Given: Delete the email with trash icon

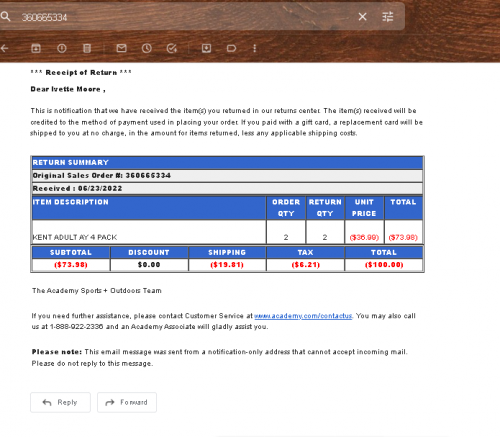Looking at the screenshot, I should pos(87,48).
